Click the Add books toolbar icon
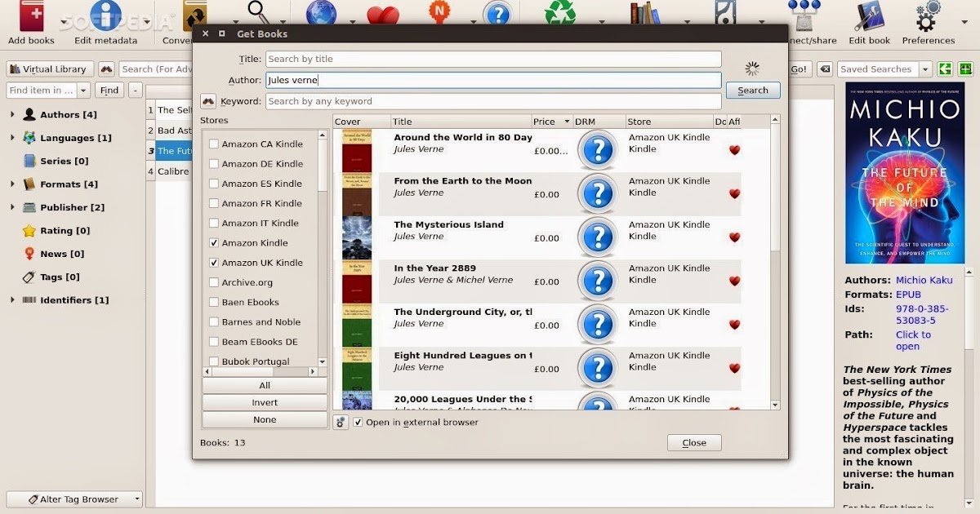This screenshot has height=514, width=980. [x=31, y=16]
